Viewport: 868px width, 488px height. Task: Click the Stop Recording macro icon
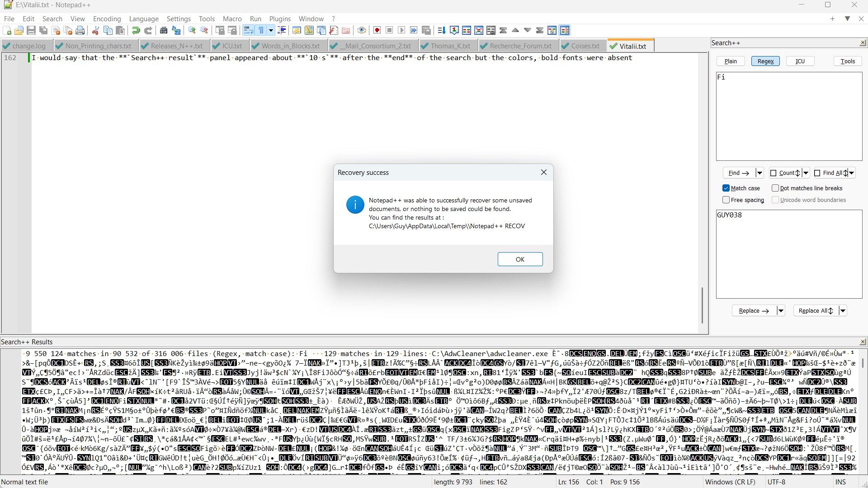[389, 30]
